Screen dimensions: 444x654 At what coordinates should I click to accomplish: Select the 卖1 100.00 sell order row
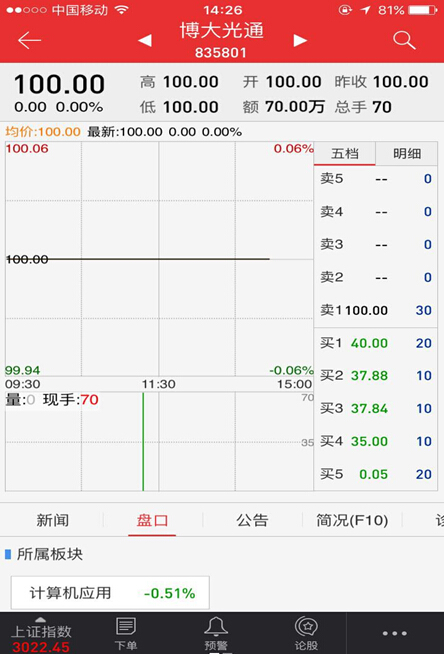coord(376,310)
